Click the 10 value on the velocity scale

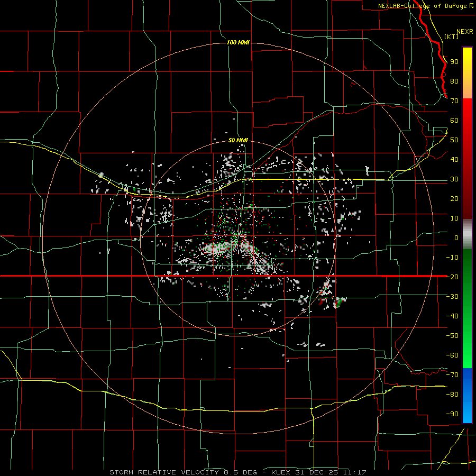[x=454, y=218]
